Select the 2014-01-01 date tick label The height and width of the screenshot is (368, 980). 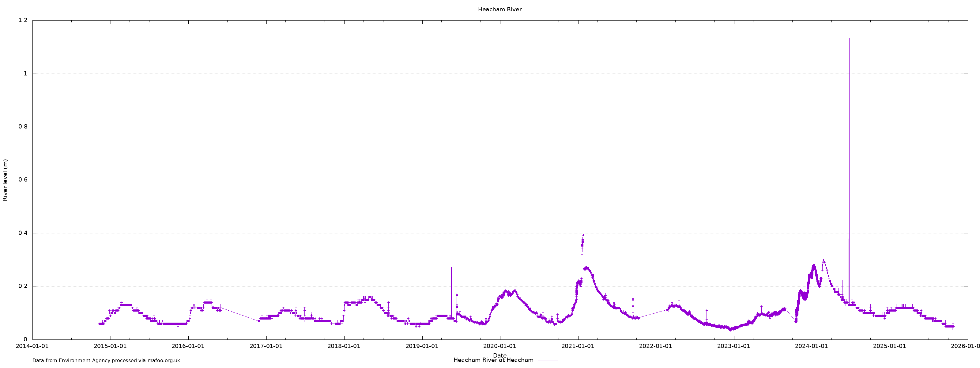32,346
